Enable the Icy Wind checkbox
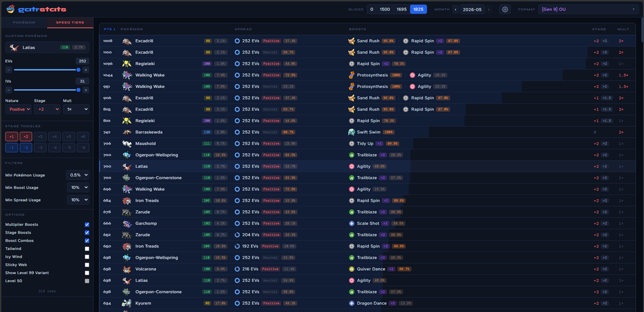 (87, 257)
